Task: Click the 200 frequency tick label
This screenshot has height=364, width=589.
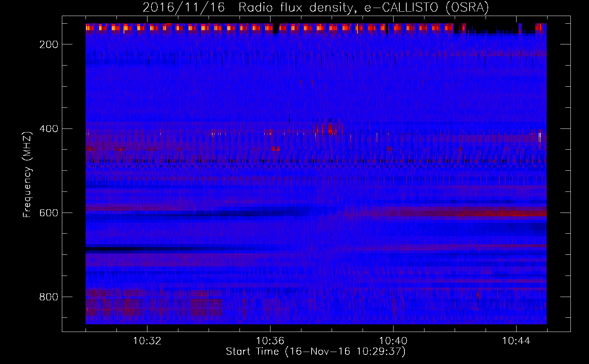Action: [49, 44]
